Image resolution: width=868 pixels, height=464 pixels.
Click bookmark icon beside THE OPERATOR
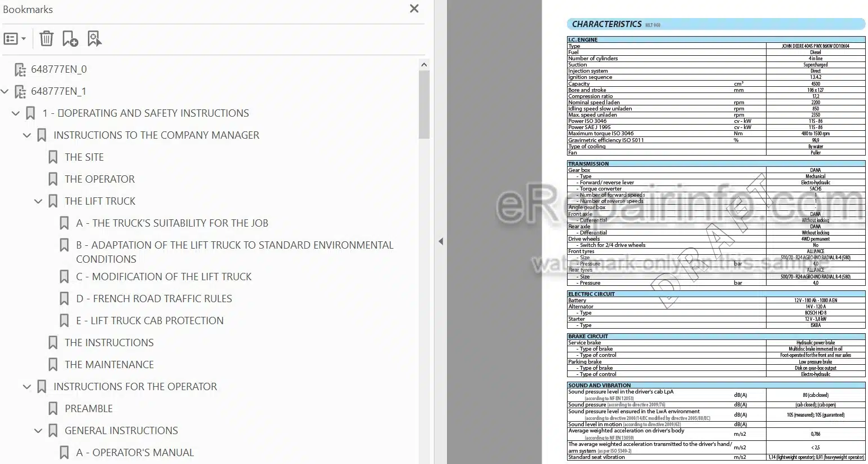(53, 179)
